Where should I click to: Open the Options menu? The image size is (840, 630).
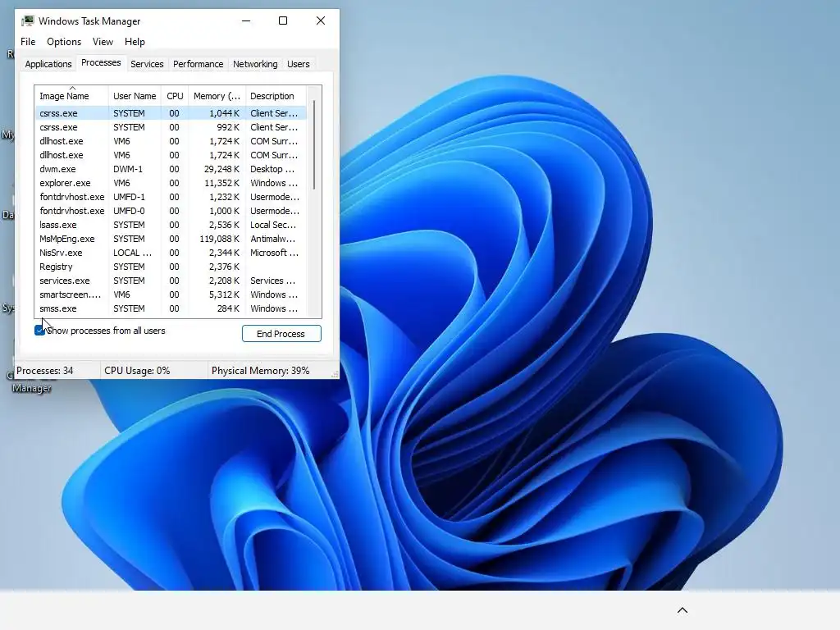pos(64,42)
